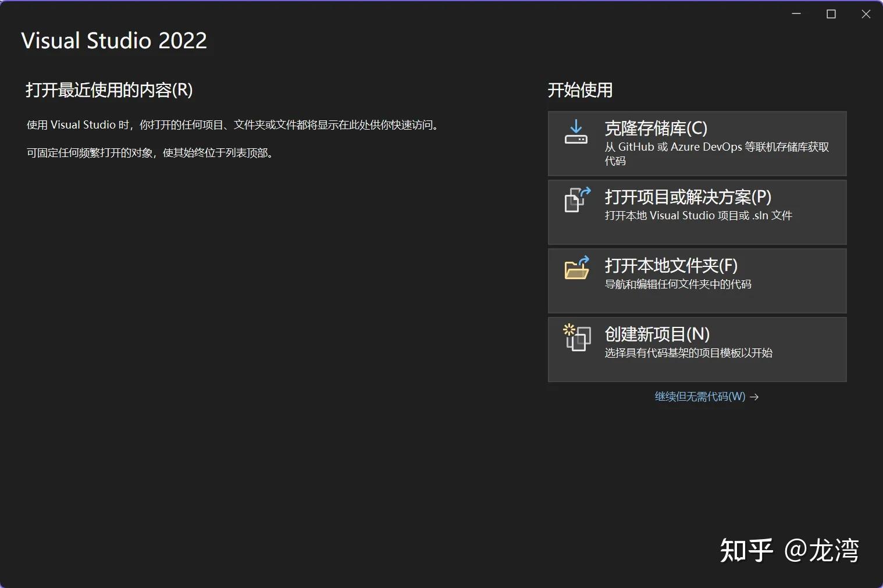The image size is (883, 588).
Task: Click the clone repository download icon
Action: [576, 133]
